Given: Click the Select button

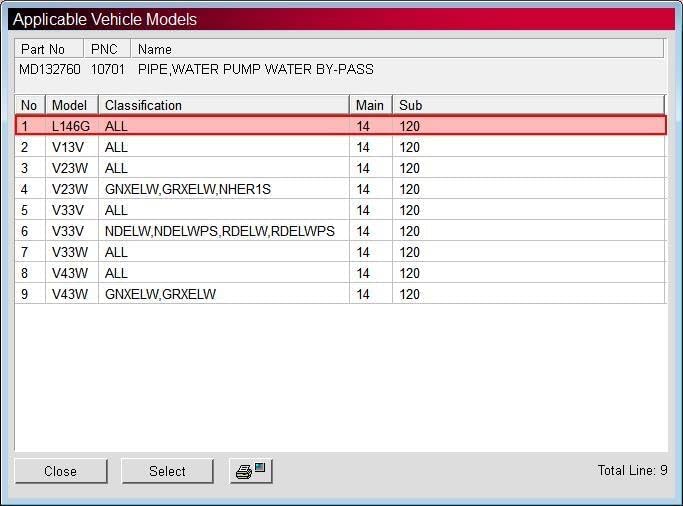Looking at the screenshot, I should [x=167, y=471].
